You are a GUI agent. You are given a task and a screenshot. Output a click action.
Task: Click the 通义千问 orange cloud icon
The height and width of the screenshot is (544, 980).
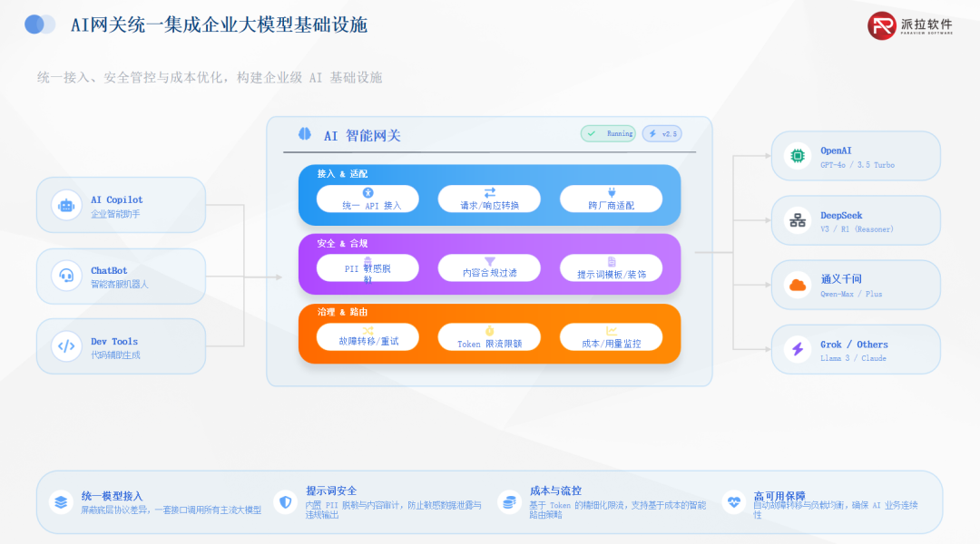pyautogui.click(x=798, y=286)
